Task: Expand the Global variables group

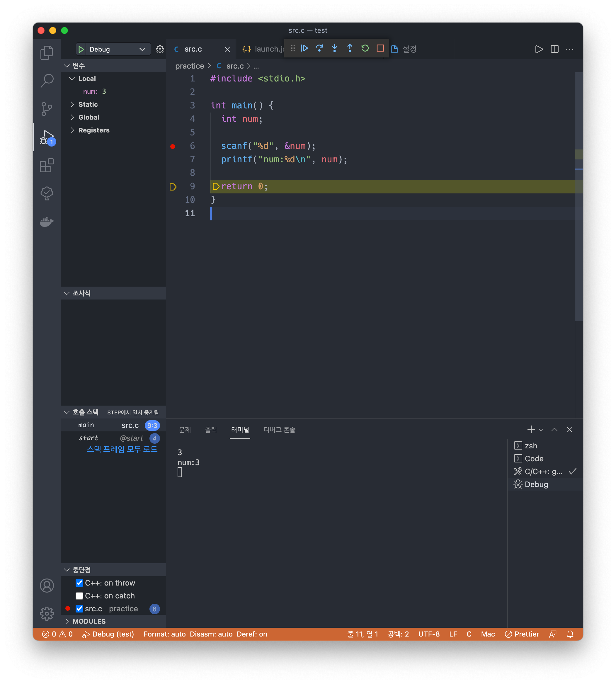Action: click(x=72, y=117)
